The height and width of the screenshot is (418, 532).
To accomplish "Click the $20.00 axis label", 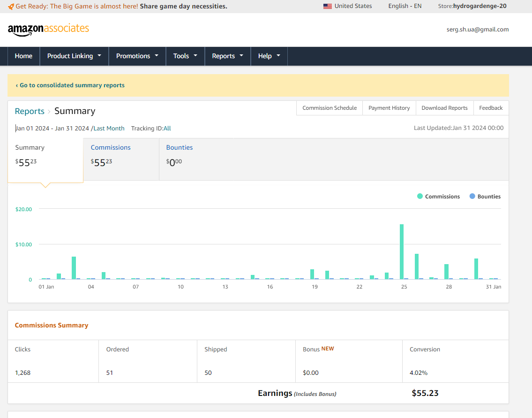I will 24,209.
